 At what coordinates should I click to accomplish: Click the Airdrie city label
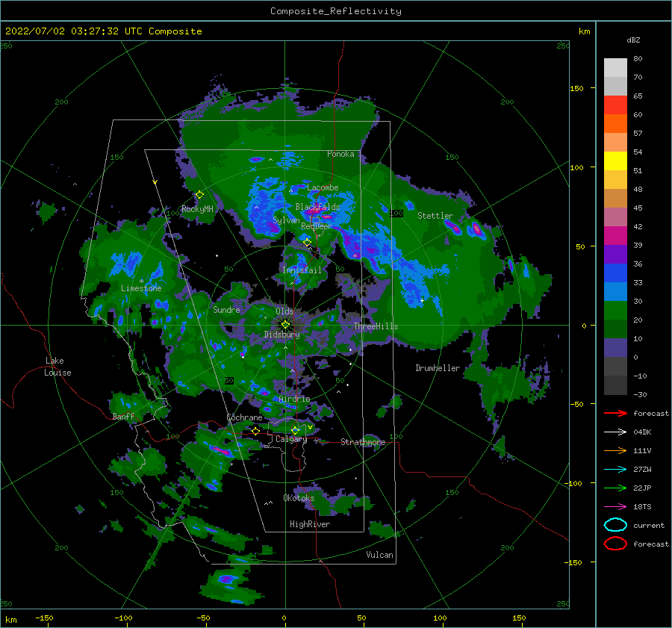(294, 399)
